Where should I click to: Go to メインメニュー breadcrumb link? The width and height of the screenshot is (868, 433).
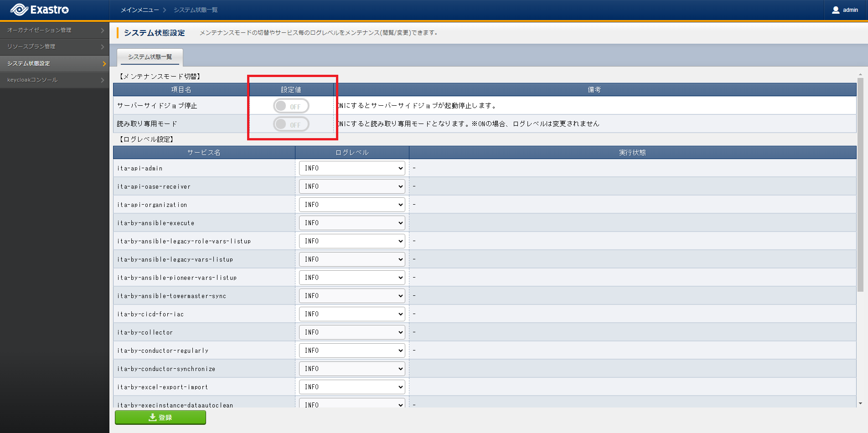tap(139, 10)
